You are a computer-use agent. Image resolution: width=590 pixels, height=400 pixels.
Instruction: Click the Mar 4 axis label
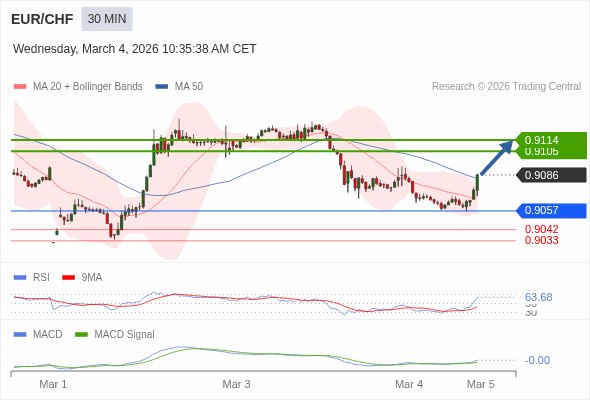(409, 384)
